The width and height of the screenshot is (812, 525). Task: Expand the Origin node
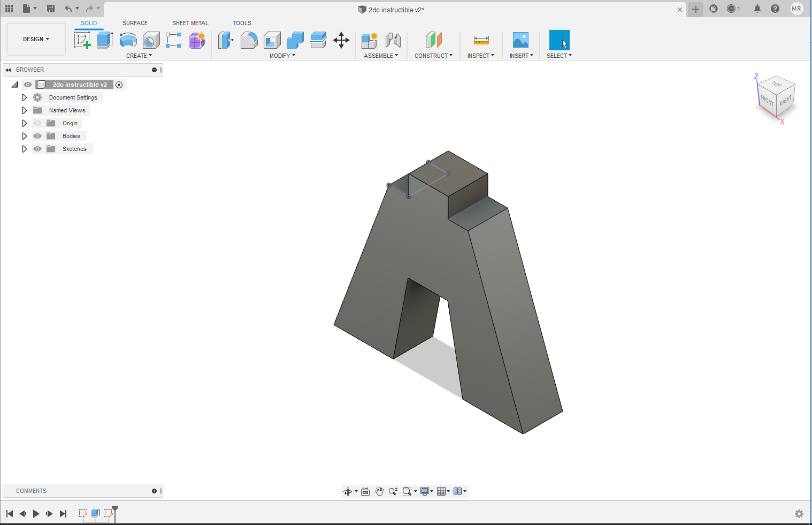24,123
